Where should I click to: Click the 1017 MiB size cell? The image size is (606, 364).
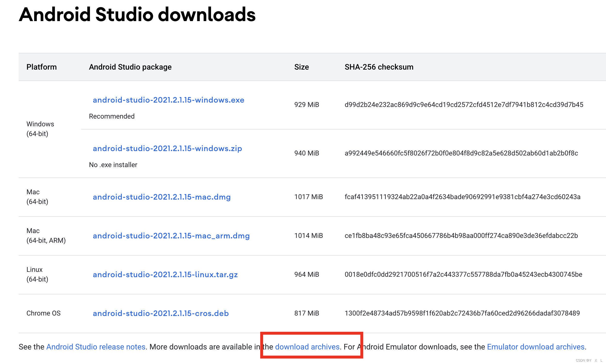point(308,197)
